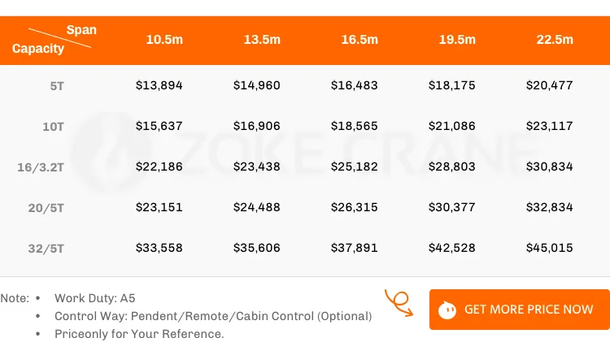Click the curly arrow icon beside the button
Image resolution: width=610 pixels, height=364 pixels.
[399, 303]
